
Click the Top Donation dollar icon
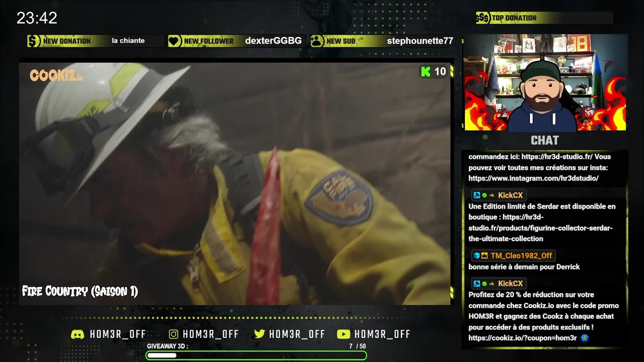coord(483,18)
